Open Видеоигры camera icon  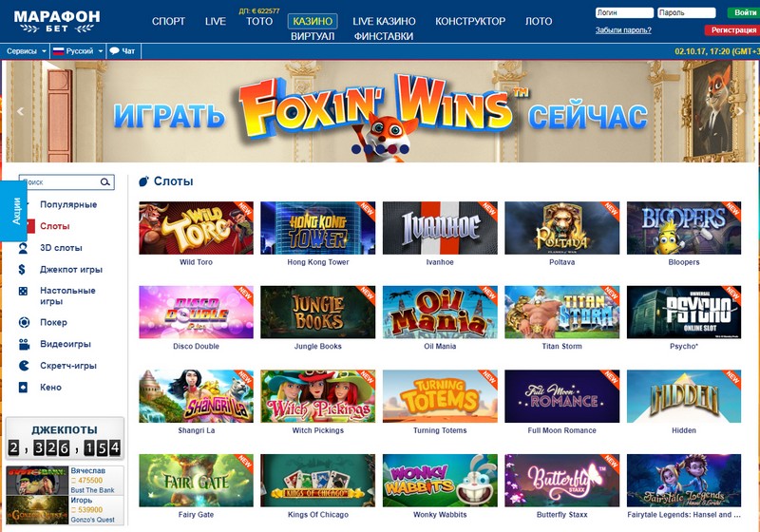(x=24, y=344)
